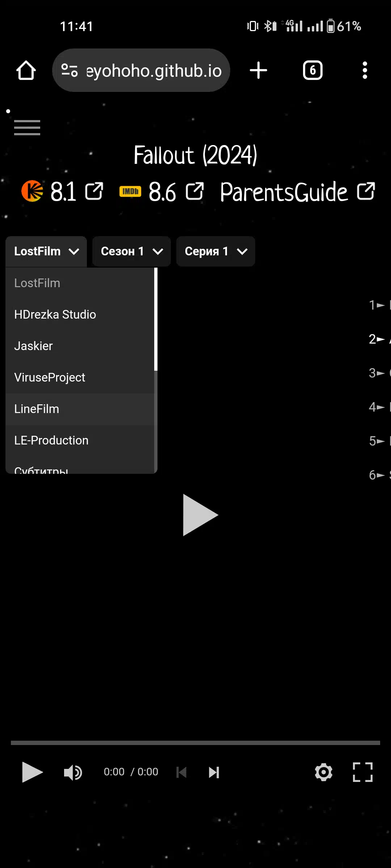Open the browser three-dot menu
391x868 pixels.
pyautogui.click(x=365, y=70)
